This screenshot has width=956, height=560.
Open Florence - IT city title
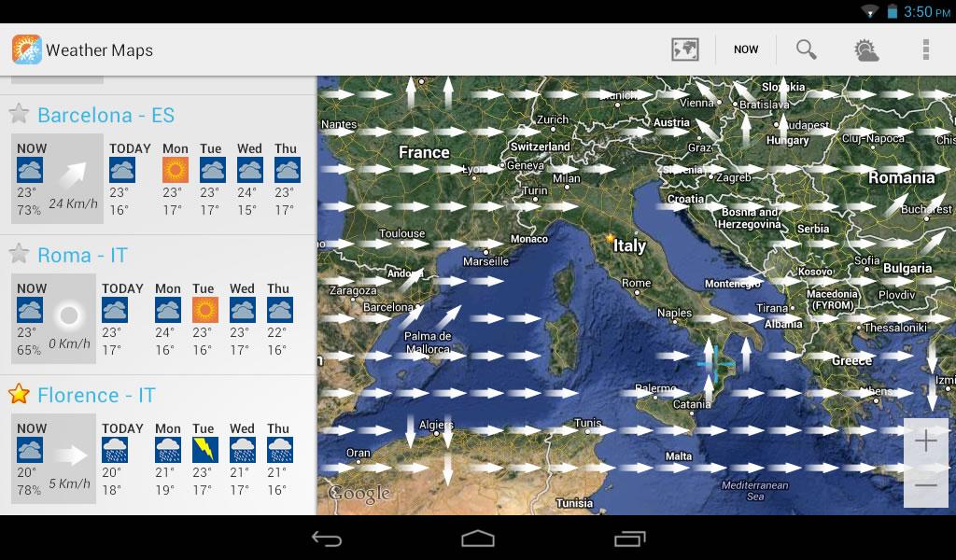coord(96,396)
